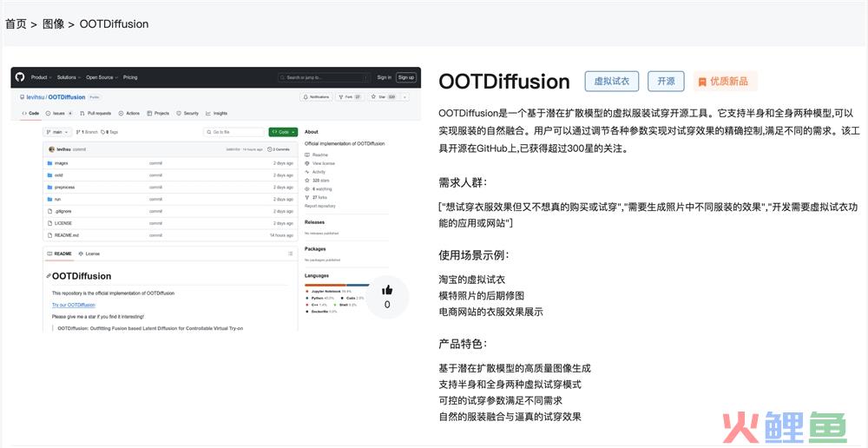Click the tag icon beside 0 Tags
This screenshot has width=868, height=448.
coord(102,132)
